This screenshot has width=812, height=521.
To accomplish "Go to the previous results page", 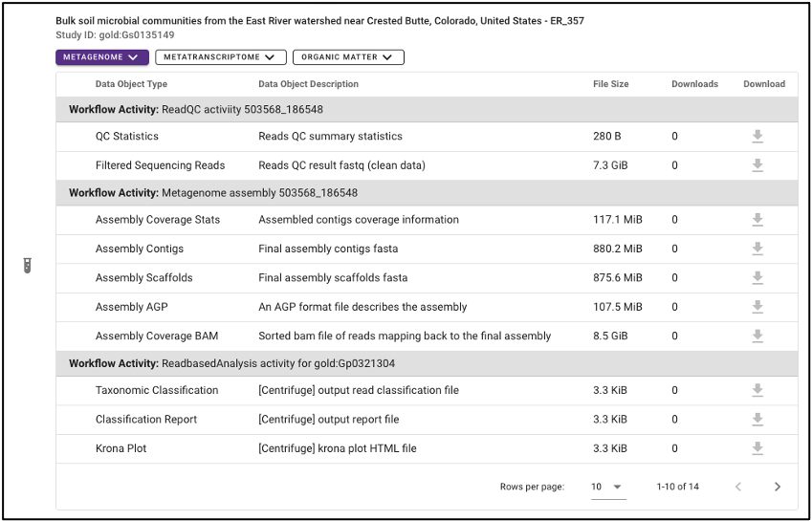I will point(738,487).
